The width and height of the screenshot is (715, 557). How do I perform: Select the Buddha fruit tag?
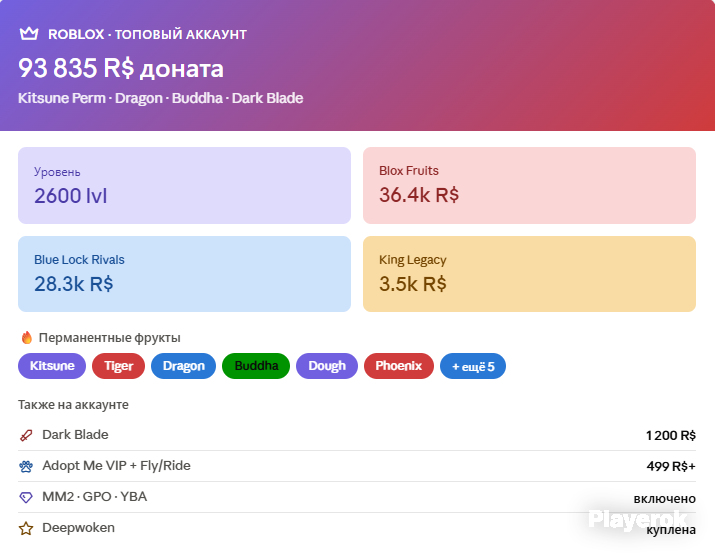[x=256, y=366]
